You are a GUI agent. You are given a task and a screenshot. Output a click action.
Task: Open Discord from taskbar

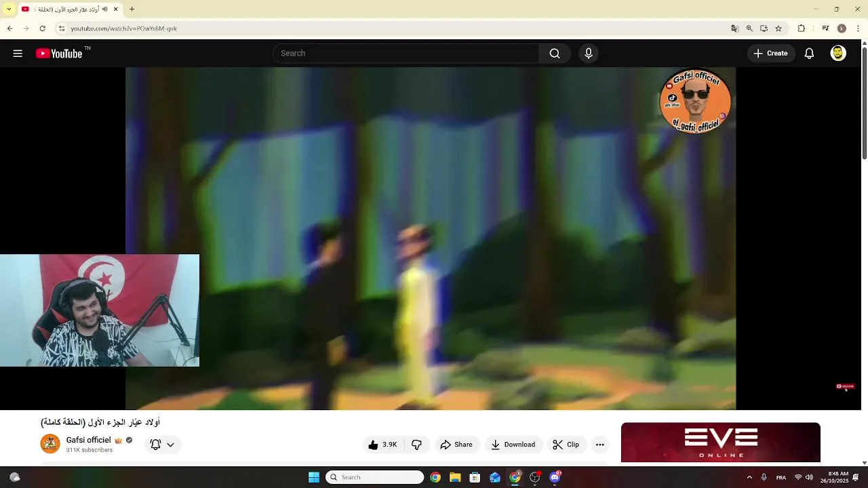pyautogui.click(x=555, y=477)
